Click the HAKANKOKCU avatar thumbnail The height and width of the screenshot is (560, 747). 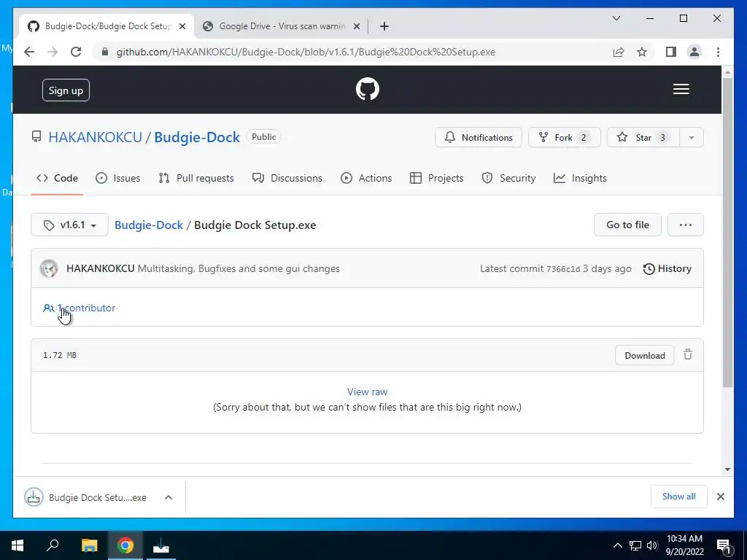pos(49,268)
